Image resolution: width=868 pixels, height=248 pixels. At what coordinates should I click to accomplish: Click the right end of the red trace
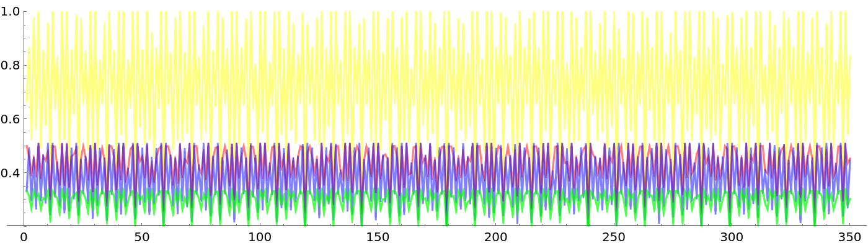point(851,158)
